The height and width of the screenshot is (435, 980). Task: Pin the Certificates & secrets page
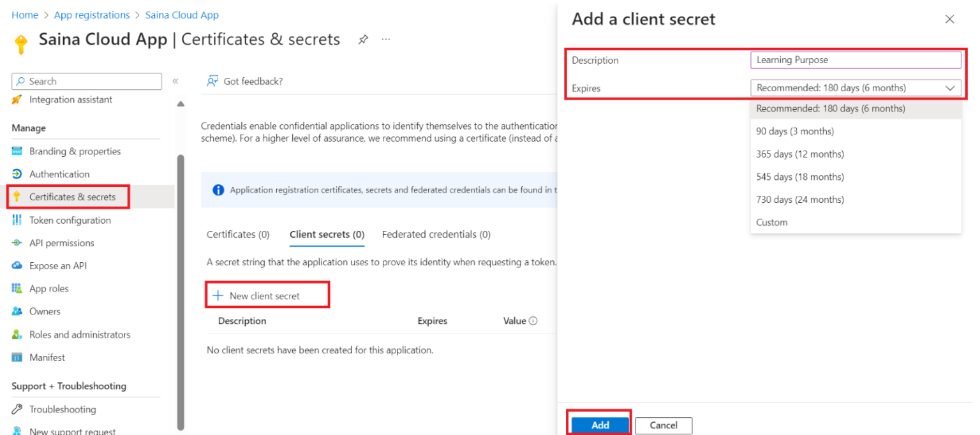(x=363, y=39)
